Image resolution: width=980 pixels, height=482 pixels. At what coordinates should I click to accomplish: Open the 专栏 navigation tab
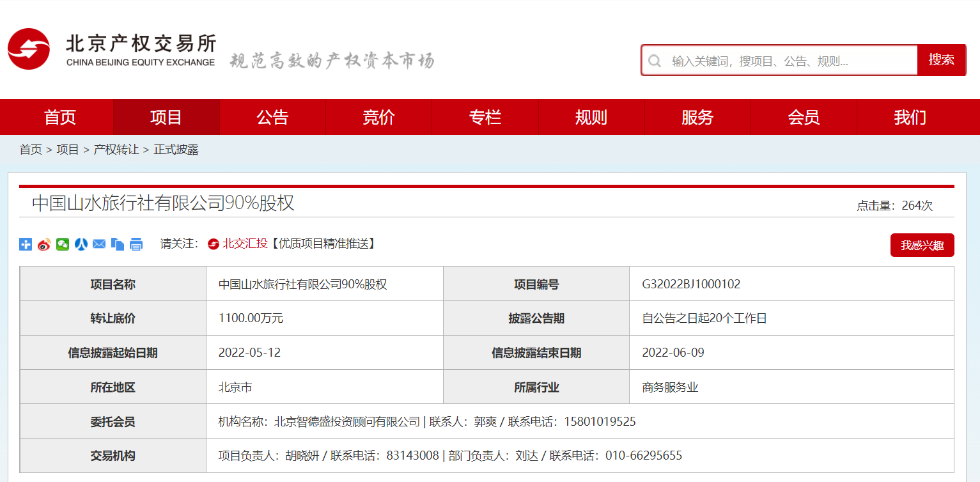[x=485, y=117]
